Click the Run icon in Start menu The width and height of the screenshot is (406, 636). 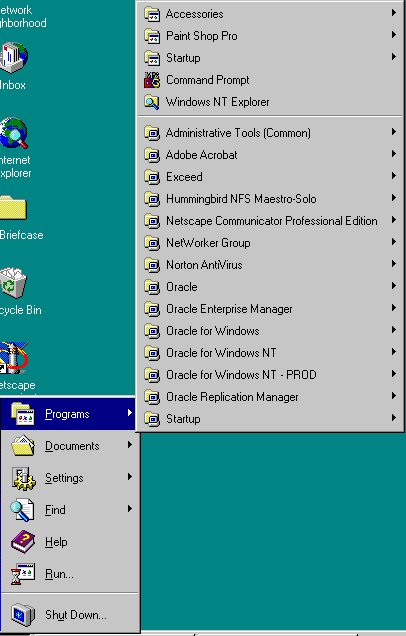tap(23, 574)
